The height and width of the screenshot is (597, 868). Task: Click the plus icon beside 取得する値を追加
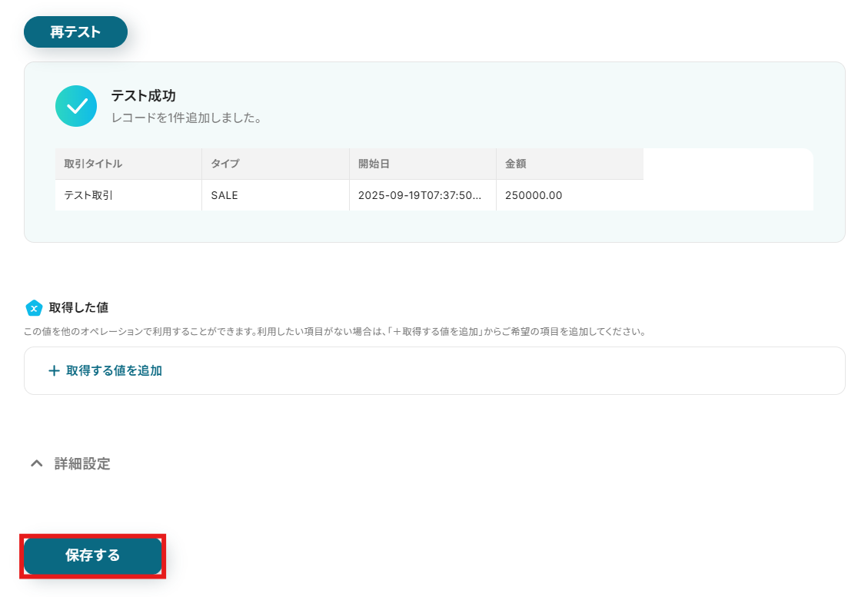point(54,370)
